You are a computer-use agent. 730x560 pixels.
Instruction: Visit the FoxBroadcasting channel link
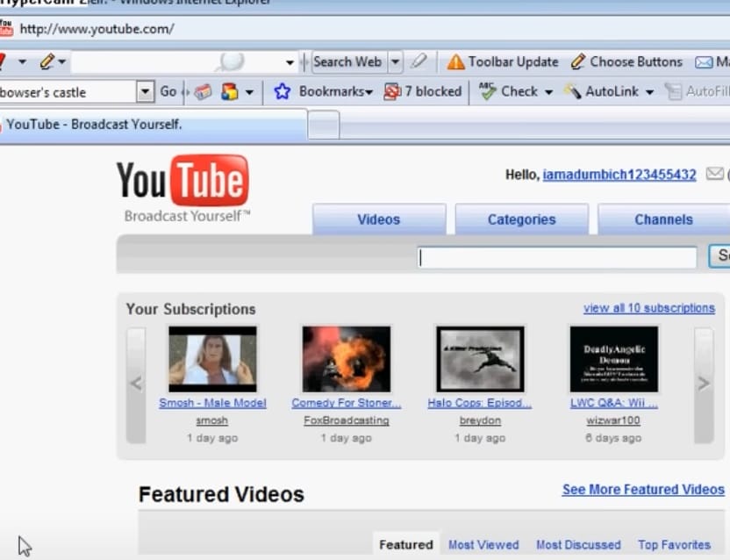point(347,420)
